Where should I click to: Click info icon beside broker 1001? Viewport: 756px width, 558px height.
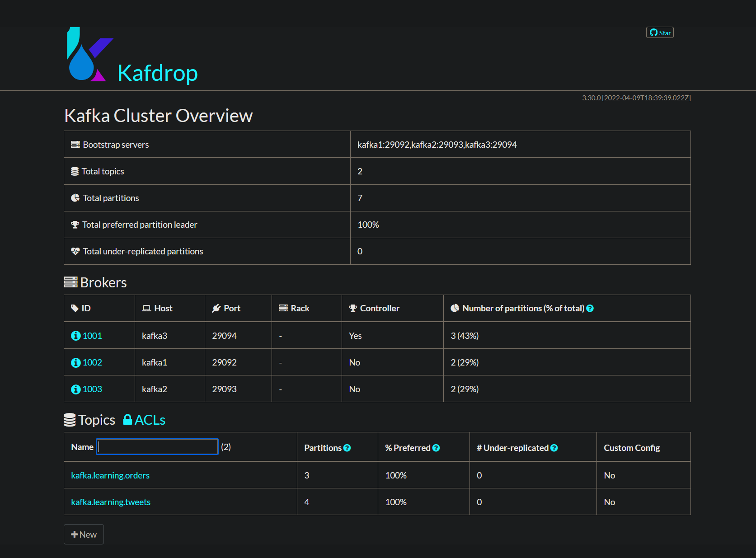[x=76, y=336]
